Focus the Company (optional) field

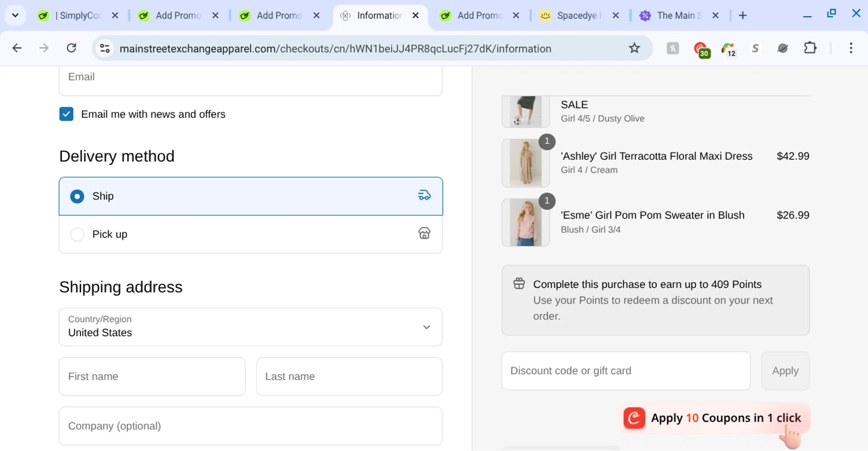(251, 426)
